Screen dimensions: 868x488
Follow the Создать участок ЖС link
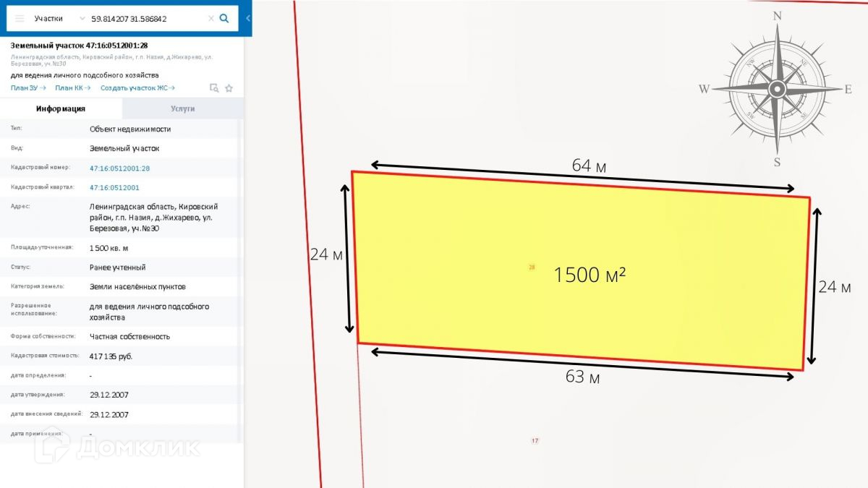tap(137, 88)
